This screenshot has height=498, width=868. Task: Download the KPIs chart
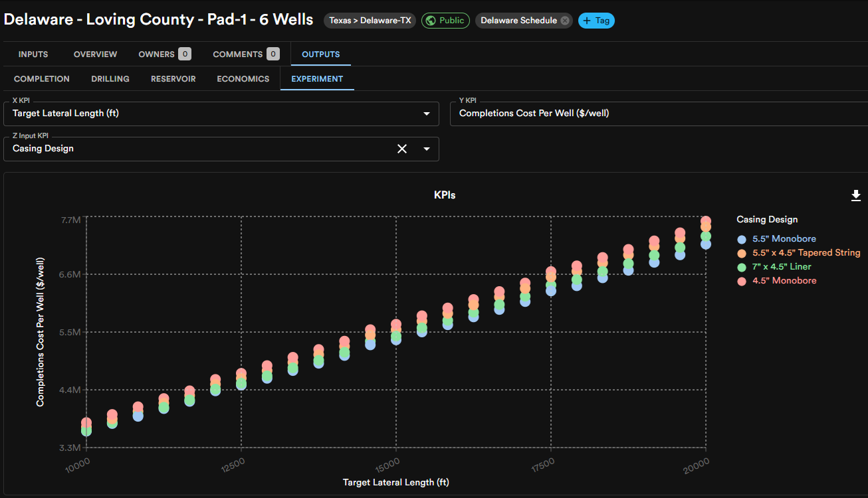[856, 195]
